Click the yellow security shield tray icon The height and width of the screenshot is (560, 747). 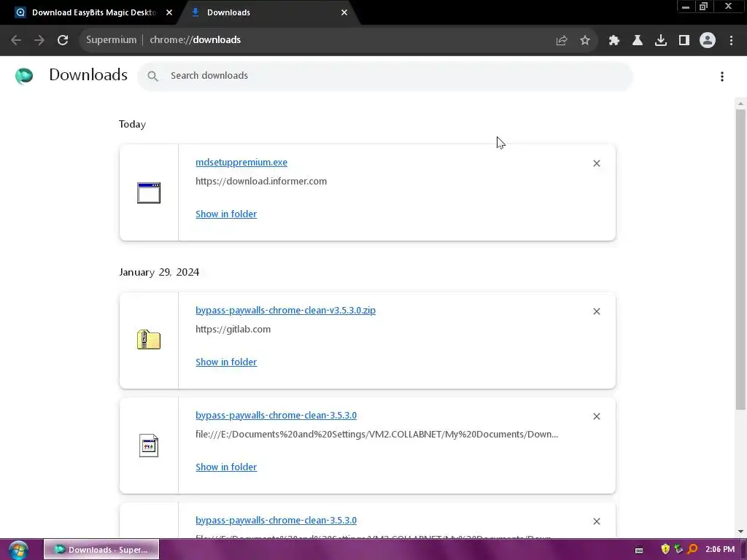(665, 550)
